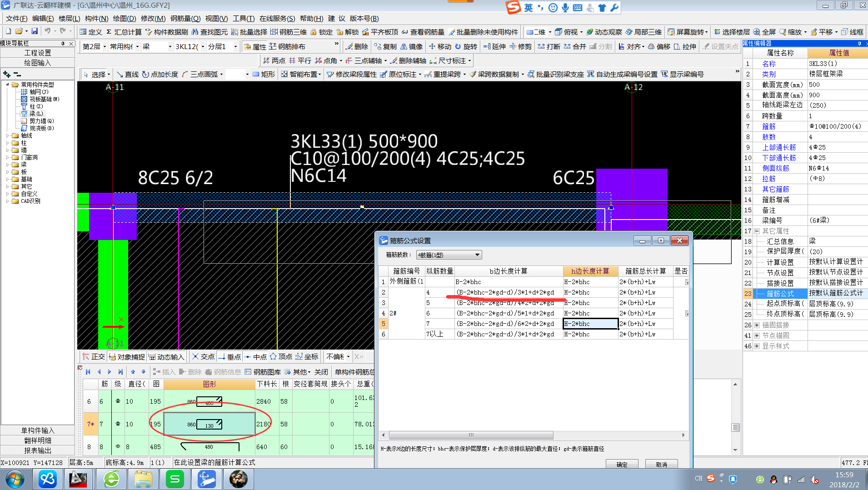Open the 绘图(D) menu

pos(125,18)
